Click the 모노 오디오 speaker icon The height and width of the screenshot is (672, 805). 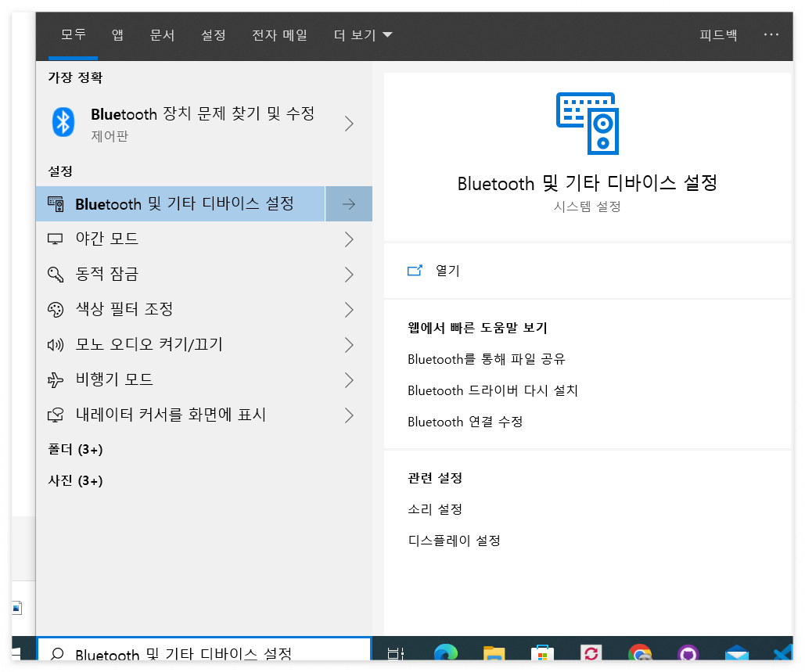click(x=56, y=345)
